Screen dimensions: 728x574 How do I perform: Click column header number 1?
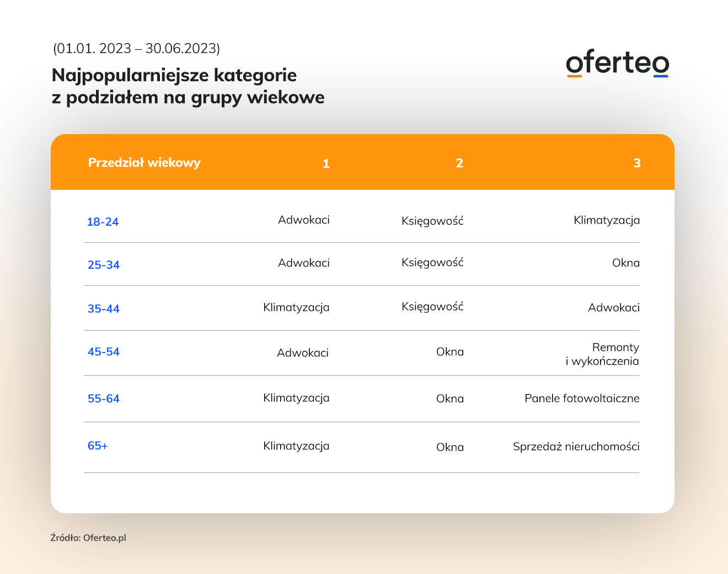pos(326,163)
